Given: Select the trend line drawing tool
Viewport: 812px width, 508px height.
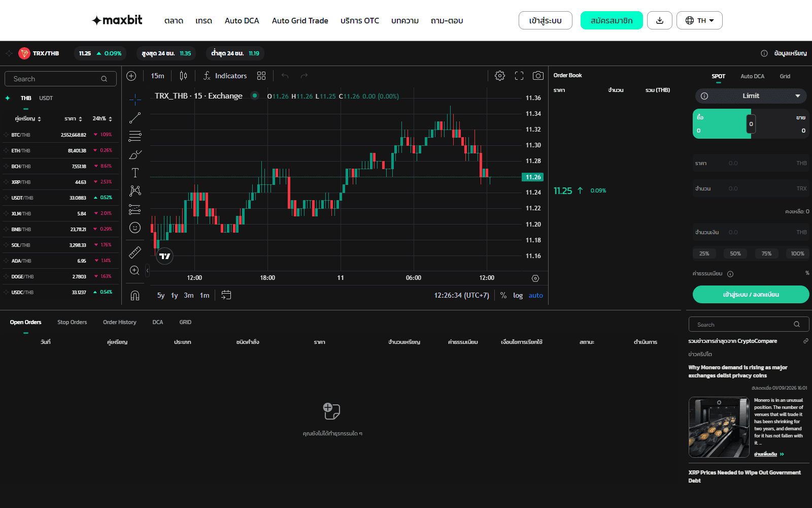Looking at the screenshot, I should [x=135, y=118].
